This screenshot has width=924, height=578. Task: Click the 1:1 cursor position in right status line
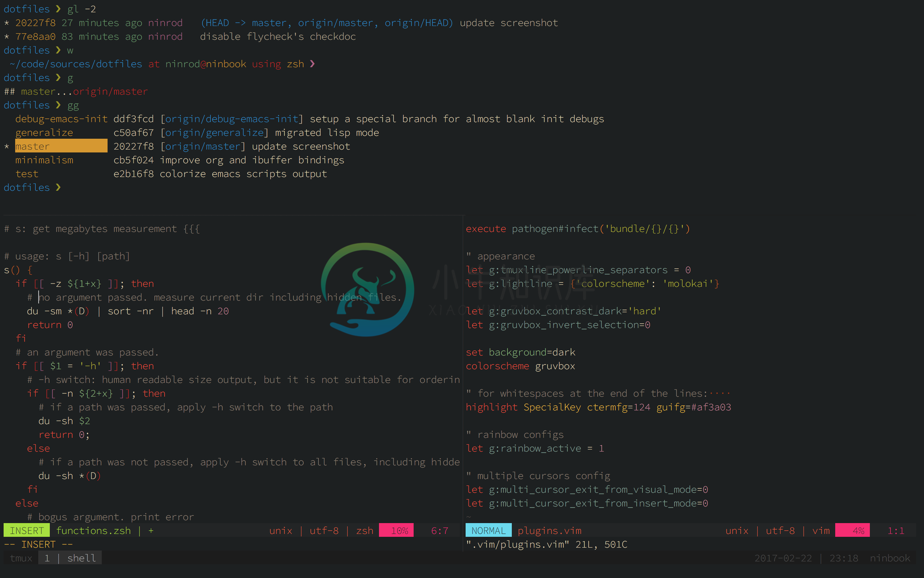(x=896, y=531)
